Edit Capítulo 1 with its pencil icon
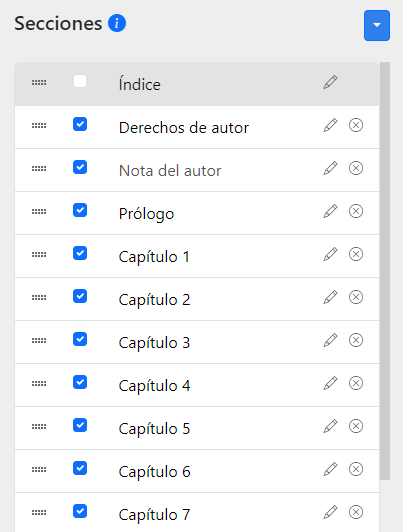Image resolution: width=403 pixels, height=532 pixels. (330, 254)
